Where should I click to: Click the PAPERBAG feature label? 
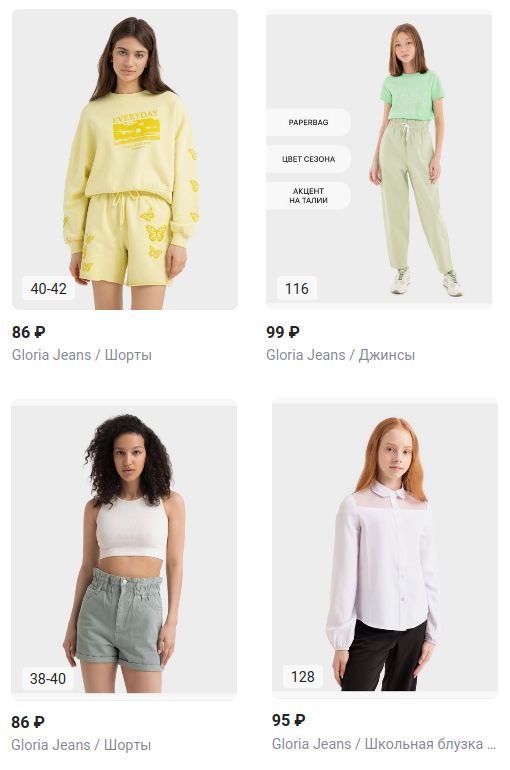click(308, 122)
